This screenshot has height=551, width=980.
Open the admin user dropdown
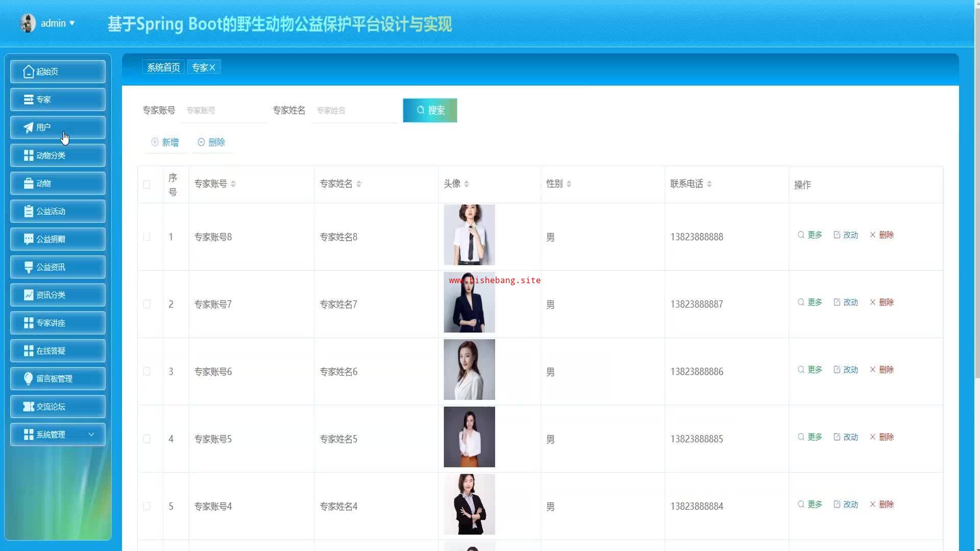(57, 23)
